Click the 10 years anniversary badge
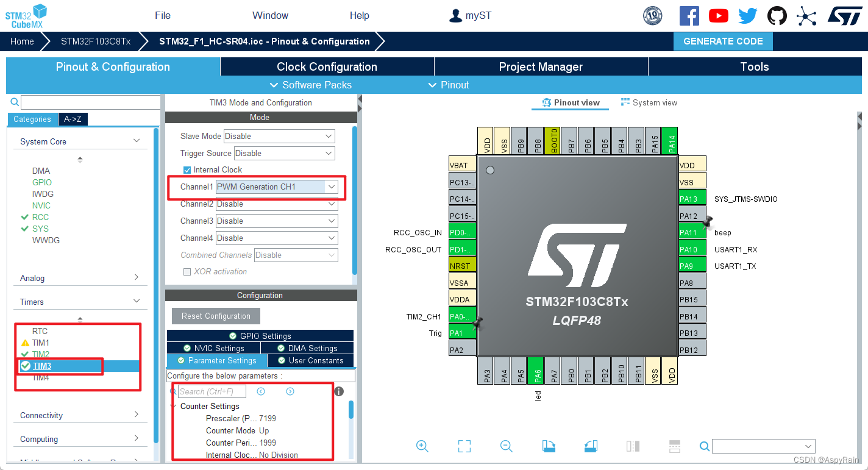Viewport: 868px width, 470px height. (653, 15)
